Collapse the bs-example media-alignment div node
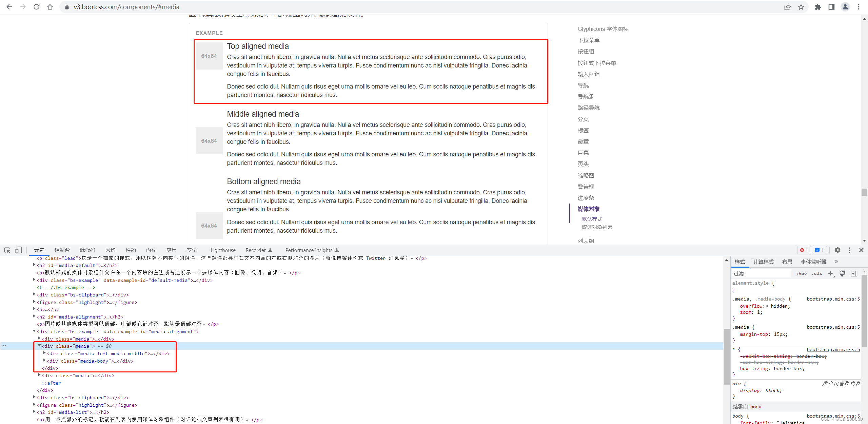Screen dimensions: 868x424 pyautogui.click(x=34, y=331)
